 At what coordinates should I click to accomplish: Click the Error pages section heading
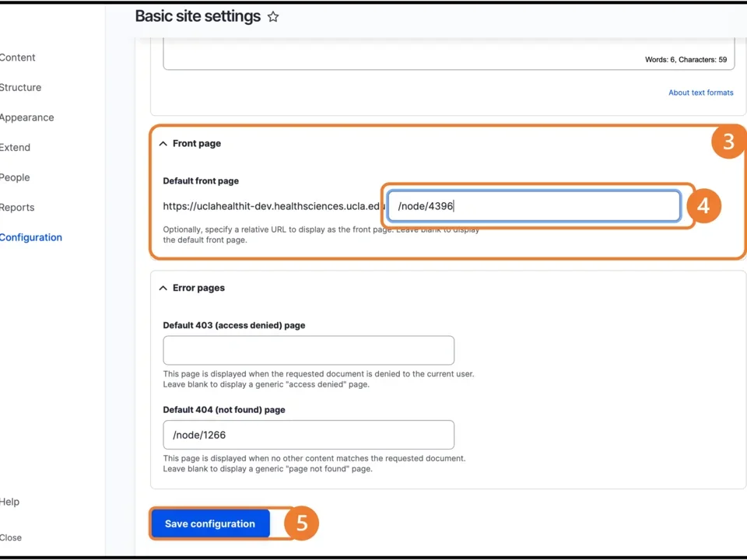[x=198, y=288]
